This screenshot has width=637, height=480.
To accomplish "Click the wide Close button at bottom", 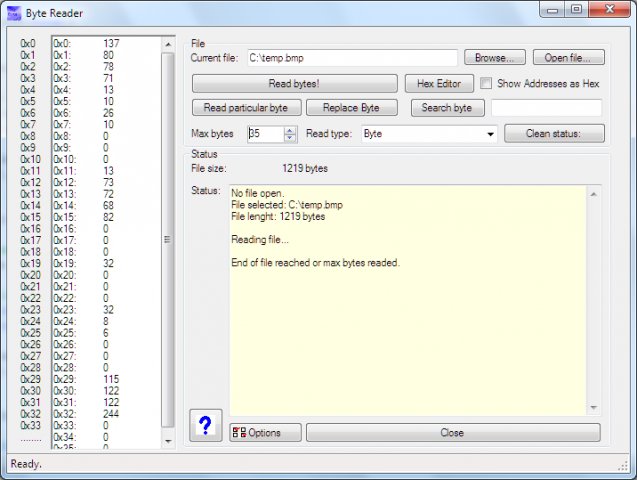I will click(x=453, y=432).
